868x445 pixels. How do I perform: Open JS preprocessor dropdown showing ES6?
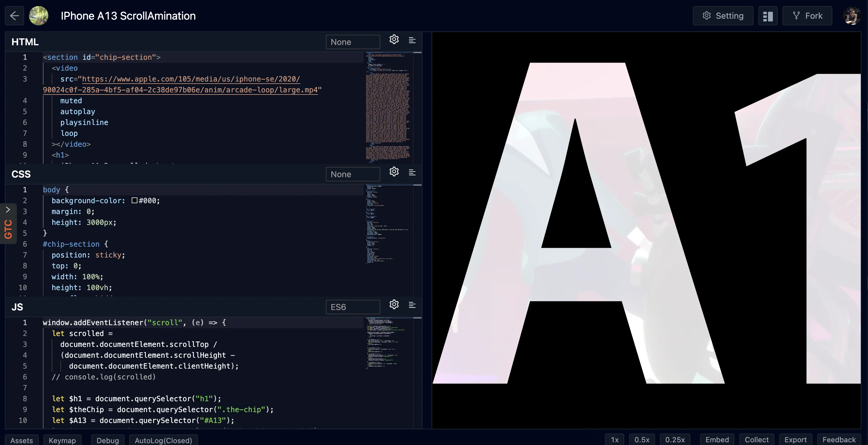(x=353, y=307)
